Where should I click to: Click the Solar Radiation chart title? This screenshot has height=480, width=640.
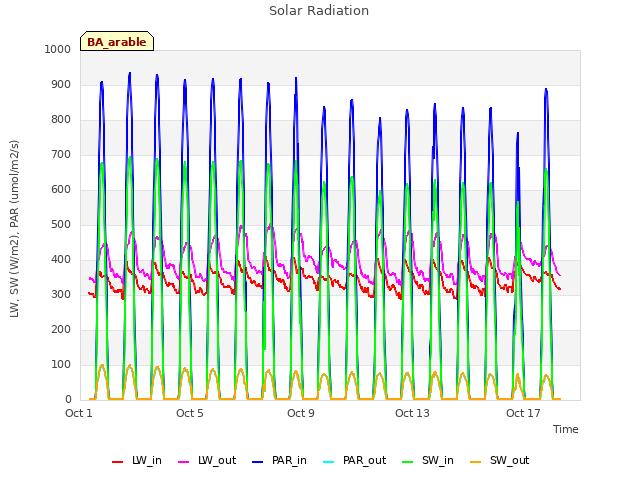[319, 11]
